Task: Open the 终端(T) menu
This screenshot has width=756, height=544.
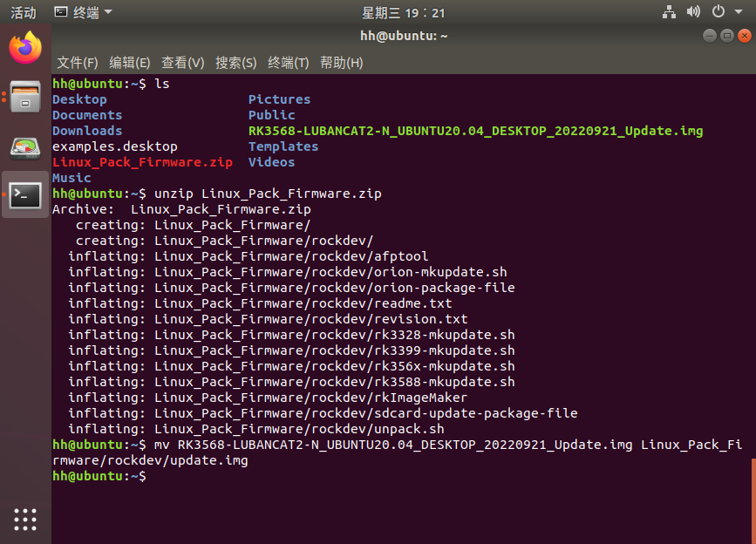Action: coord(289,62)
